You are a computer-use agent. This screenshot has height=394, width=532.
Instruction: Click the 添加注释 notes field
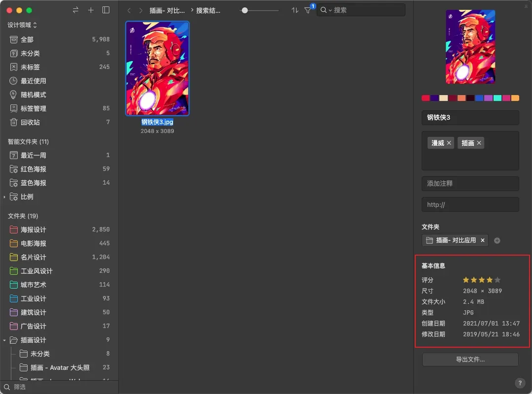470,184
